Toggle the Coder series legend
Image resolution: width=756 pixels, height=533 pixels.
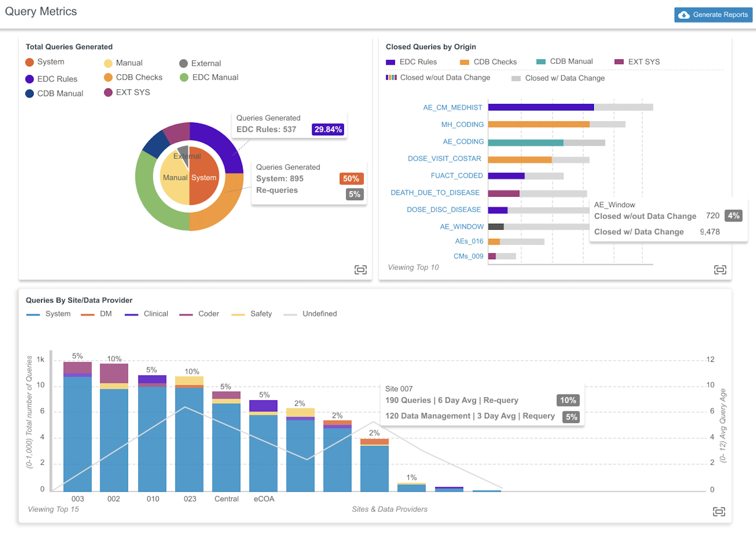[x=199, y=314]
